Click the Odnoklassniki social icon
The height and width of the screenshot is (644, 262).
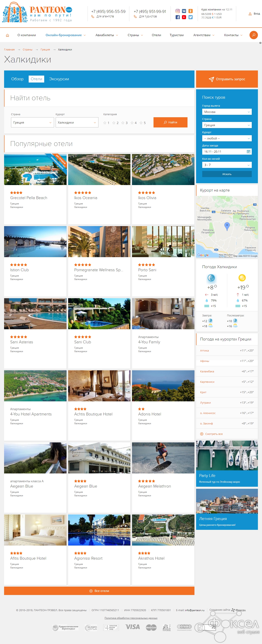click(191, 11)
